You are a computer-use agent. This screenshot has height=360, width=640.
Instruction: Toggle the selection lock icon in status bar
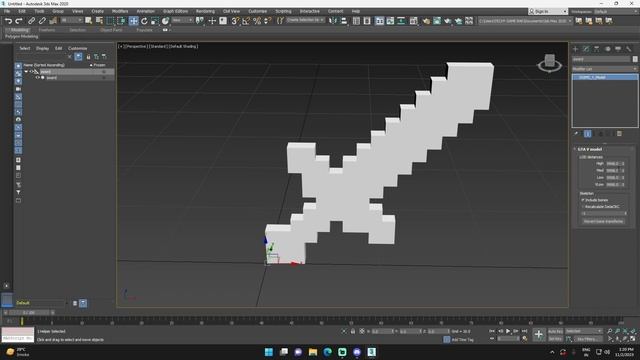pyautogui.click(x=353, y=331)
